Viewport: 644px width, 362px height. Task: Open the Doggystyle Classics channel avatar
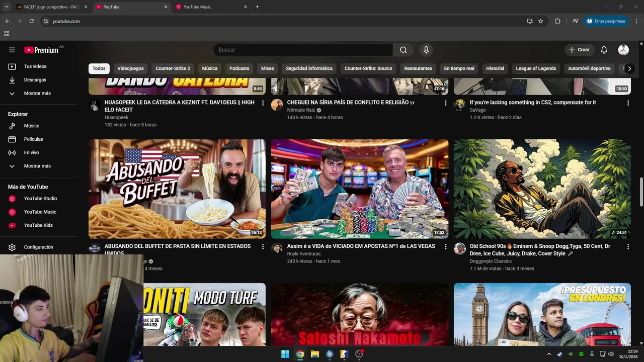(459, 248)
